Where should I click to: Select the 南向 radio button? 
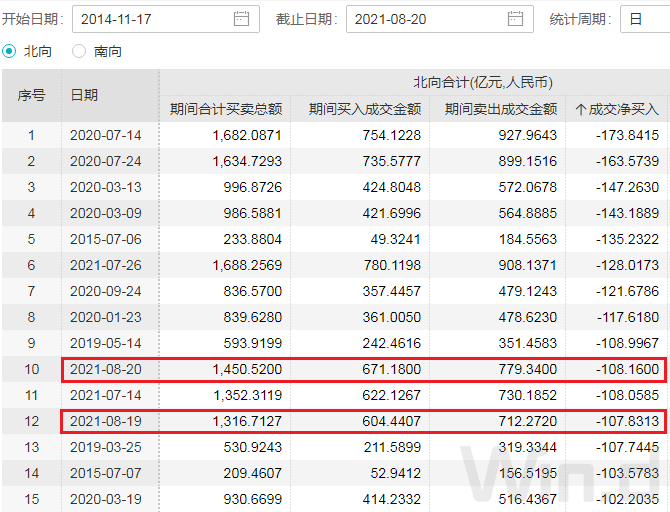(x=80, y=51)
